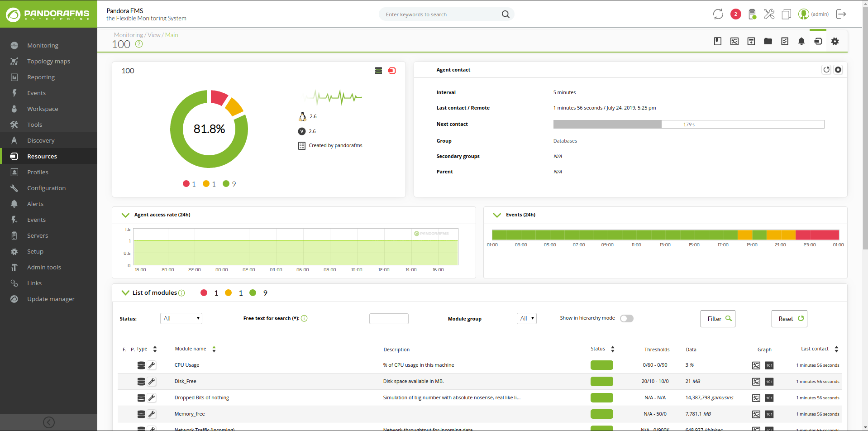Click the Filter button
The image size is (868, 431).
coord(718,319)
